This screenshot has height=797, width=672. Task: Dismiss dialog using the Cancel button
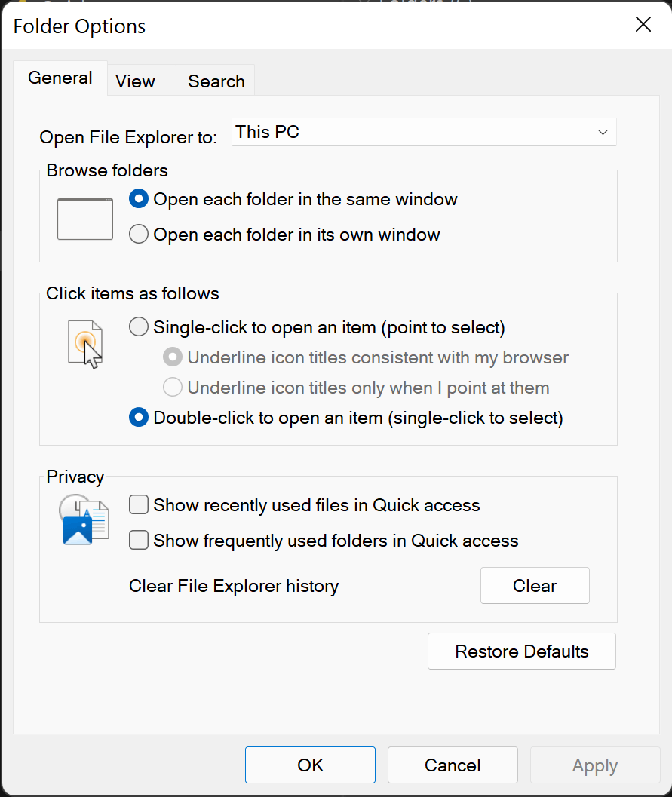coord(453,765)
